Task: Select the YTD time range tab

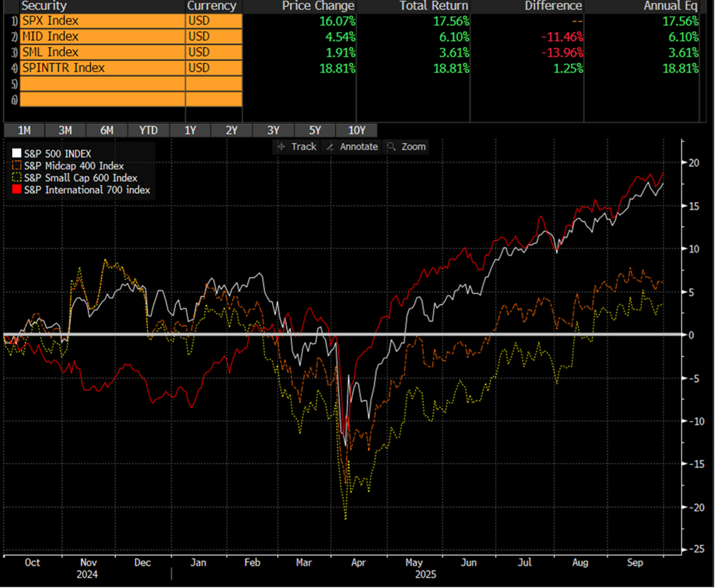Action: tap(149, 130)
